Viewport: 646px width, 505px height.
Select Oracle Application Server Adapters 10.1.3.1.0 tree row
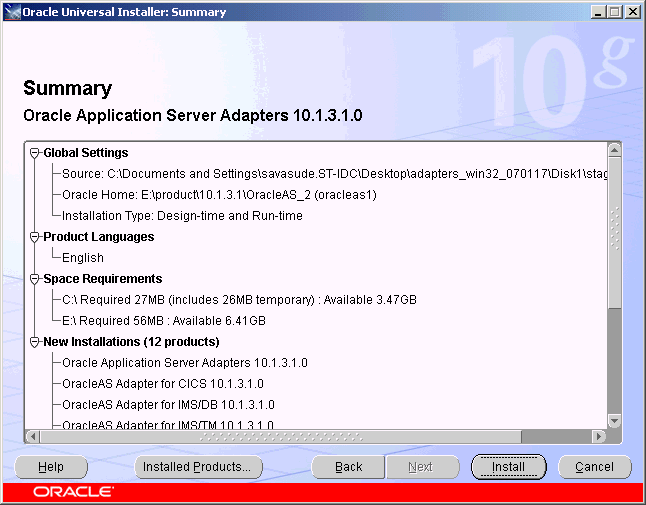[x=185, y=363]
